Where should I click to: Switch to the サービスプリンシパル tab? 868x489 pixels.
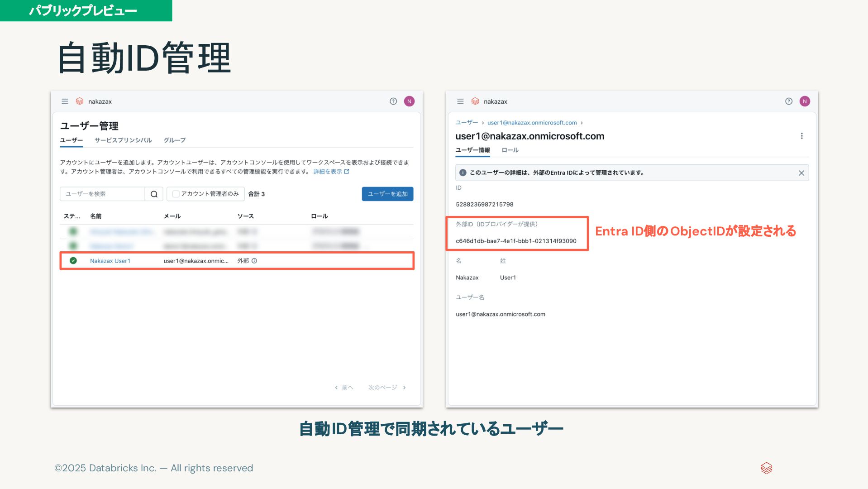(x=123, y=140)
